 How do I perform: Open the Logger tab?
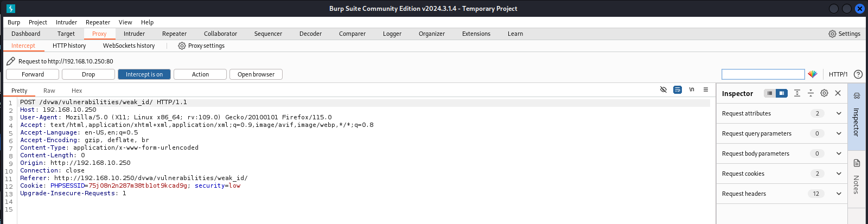pos(392,34)
